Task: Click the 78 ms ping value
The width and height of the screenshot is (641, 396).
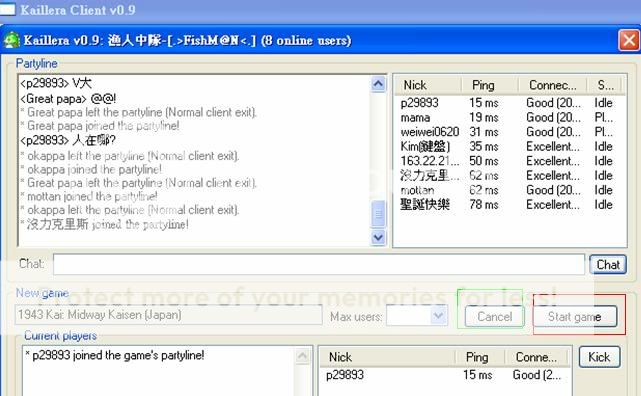Action: point(484,204)
